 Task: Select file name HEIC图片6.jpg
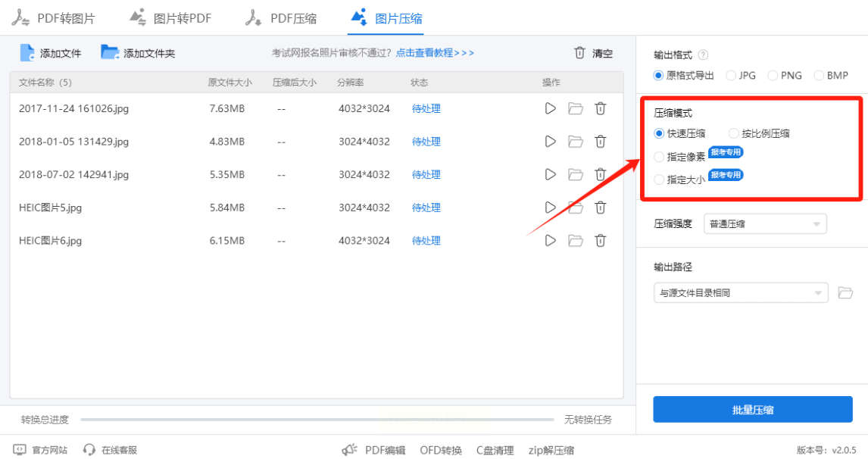click(51, 240)
